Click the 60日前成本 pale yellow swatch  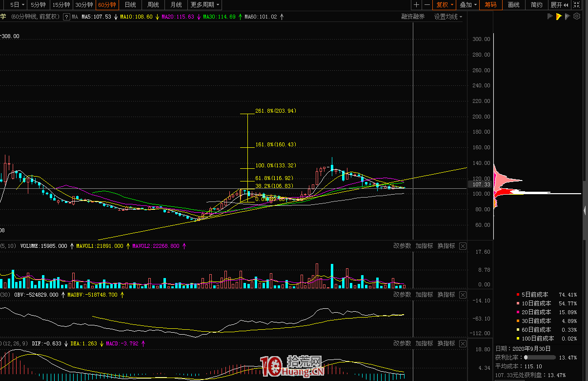tap(518, 330)
